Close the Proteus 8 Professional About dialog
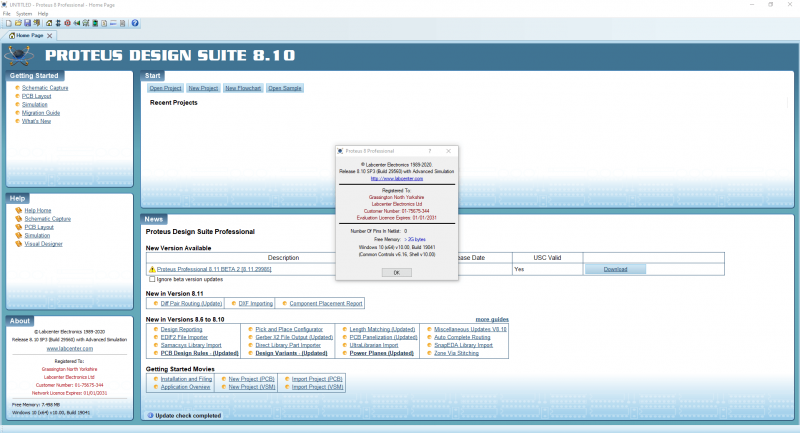 [x=448, y=151]
